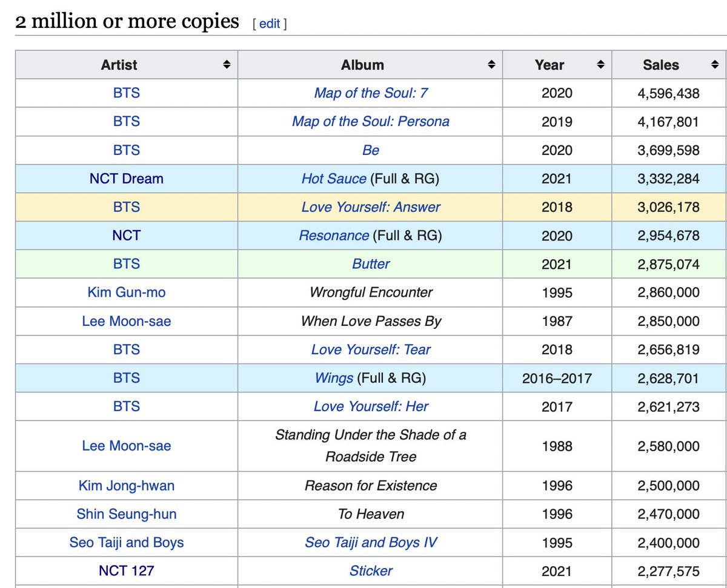Screen dimensions: 727x588
Task: Sort table by the Sales column arrows
Action: point(714,65)
